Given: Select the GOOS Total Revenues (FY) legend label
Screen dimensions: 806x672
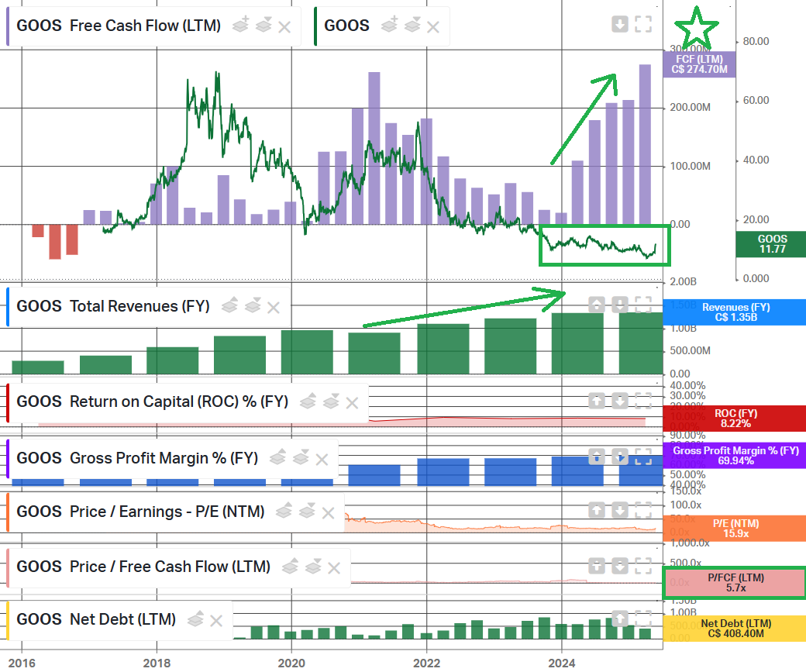Looking at the screenshot, I should (x=113, y=306).
